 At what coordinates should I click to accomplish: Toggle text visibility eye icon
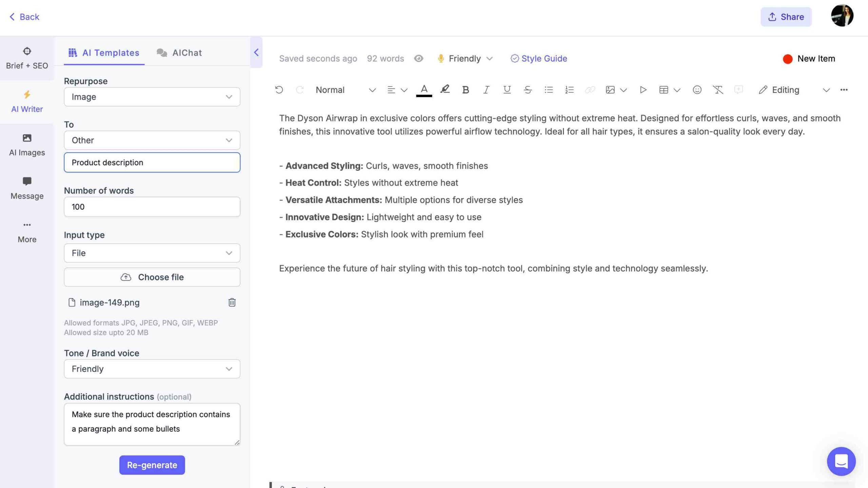(x=418, y=58)
